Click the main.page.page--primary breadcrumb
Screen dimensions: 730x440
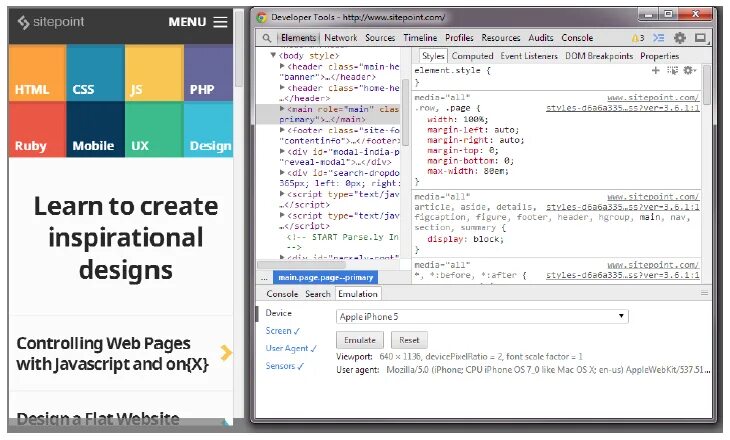[325, 278]
